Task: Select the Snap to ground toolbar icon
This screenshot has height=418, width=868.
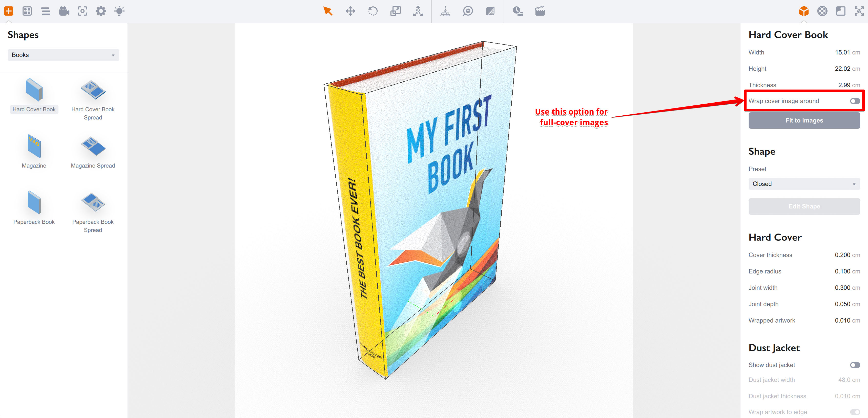Action: pyautogui.click(x=446, y=11)
